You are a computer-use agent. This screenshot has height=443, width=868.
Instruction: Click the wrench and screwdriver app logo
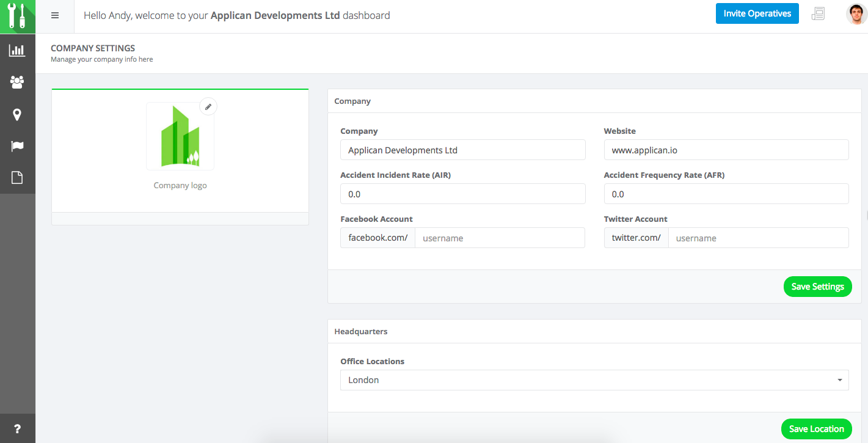[x=17, y=16]
